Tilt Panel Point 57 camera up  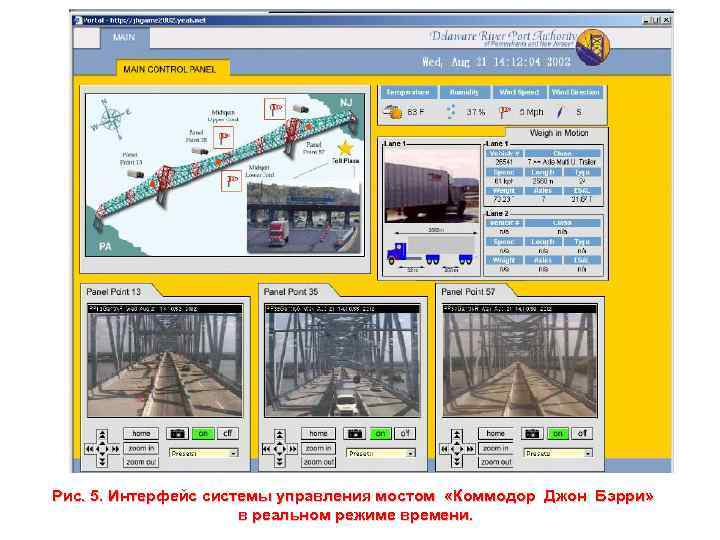click(456, 435)
